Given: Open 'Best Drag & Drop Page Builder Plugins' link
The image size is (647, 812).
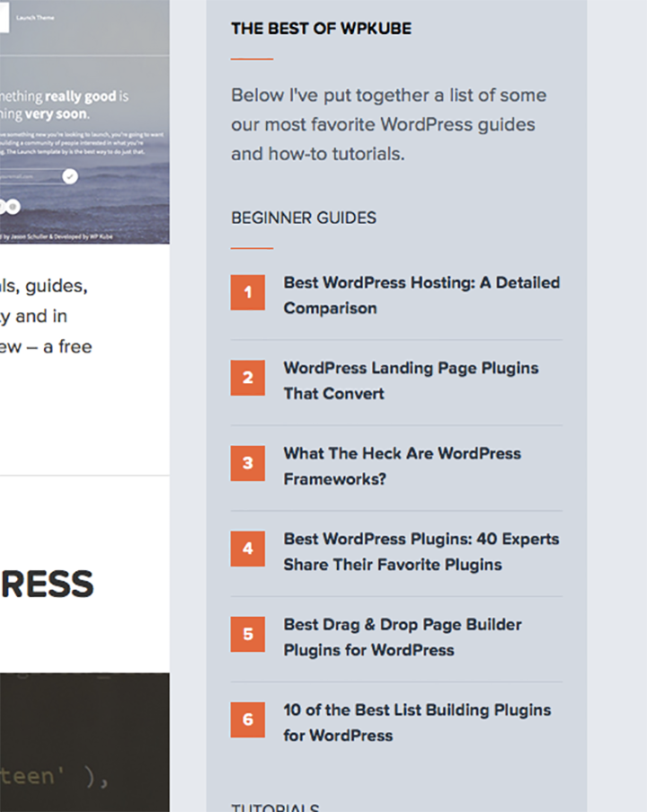Looking at the screenshot, I should [403, 637].
